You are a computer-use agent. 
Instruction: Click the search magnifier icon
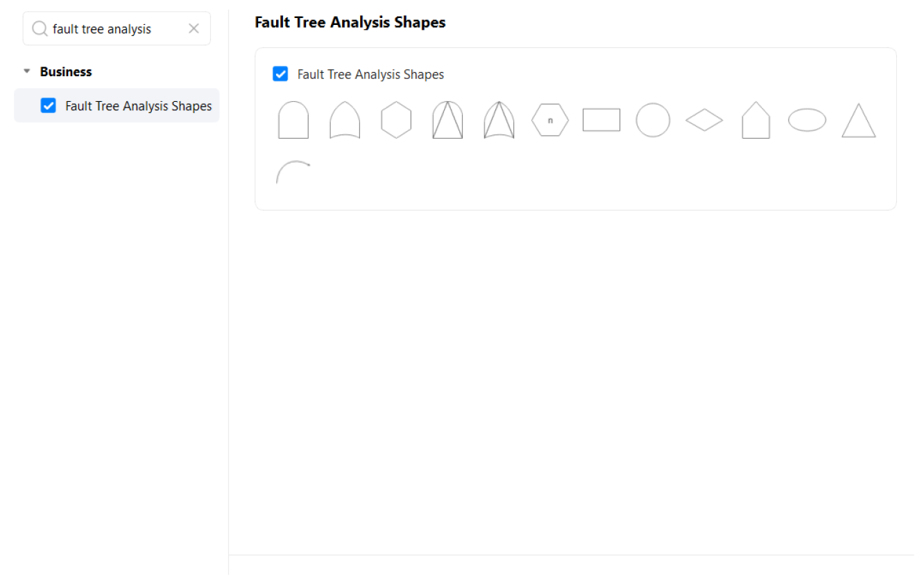pos(40,28)
